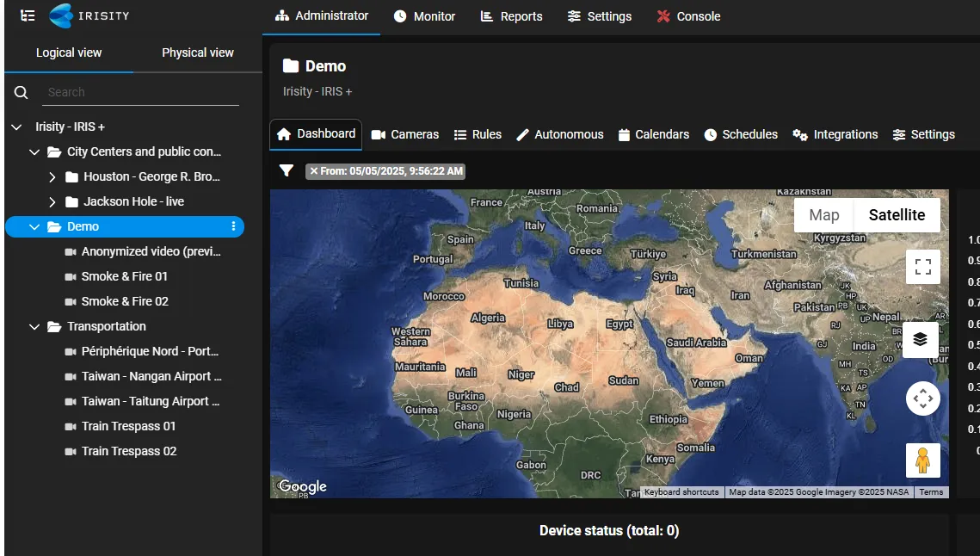Collapse the Transportation folder chevron
980x556 pixels.
34,326
